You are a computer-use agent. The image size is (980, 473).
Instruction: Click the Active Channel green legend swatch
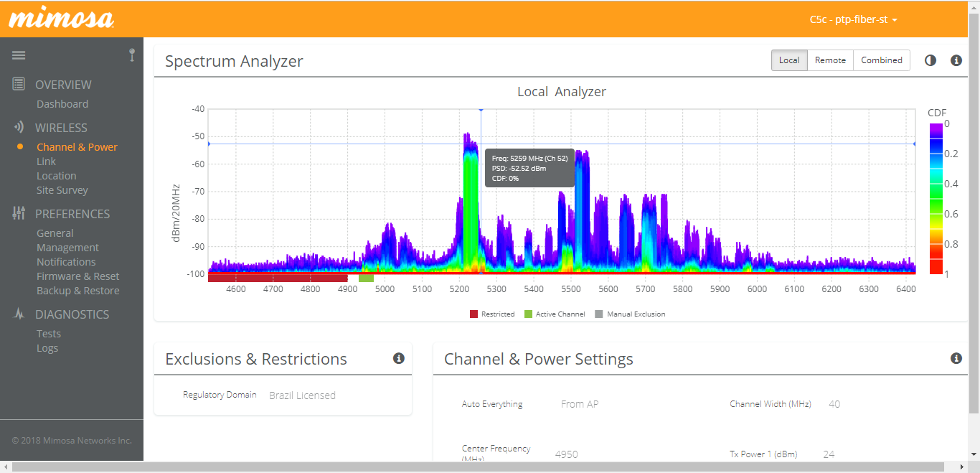click(528, 314)
